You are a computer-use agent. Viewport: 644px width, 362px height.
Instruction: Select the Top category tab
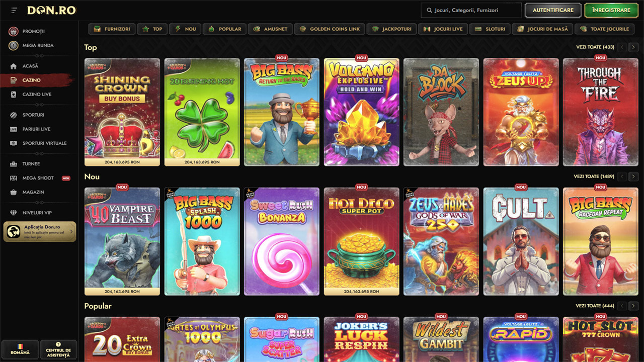click(152, 29)
